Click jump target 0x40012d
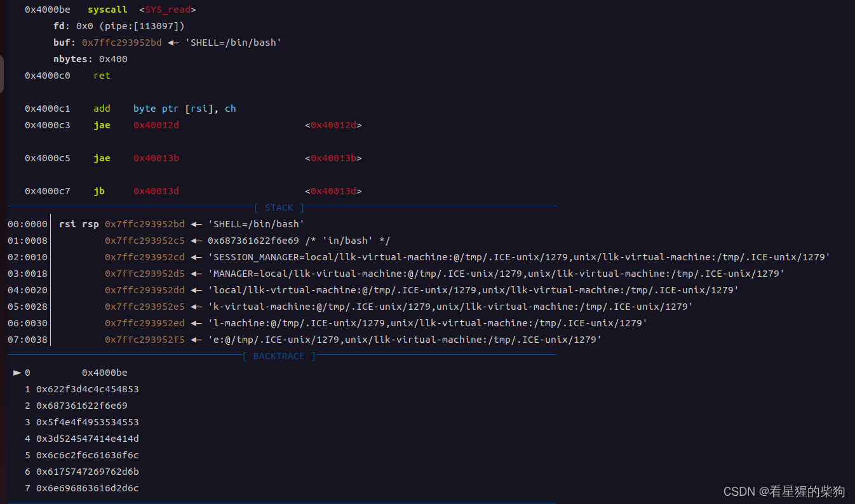The image size is (855, 504). pyautogui.click(x=156, y=124)
